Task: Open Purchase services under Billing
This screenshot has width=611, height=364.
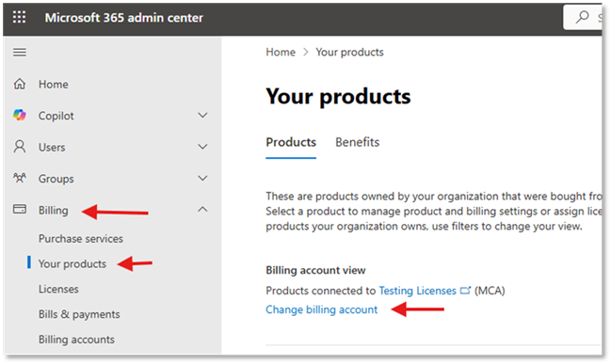Action: [x=81, y=239]
